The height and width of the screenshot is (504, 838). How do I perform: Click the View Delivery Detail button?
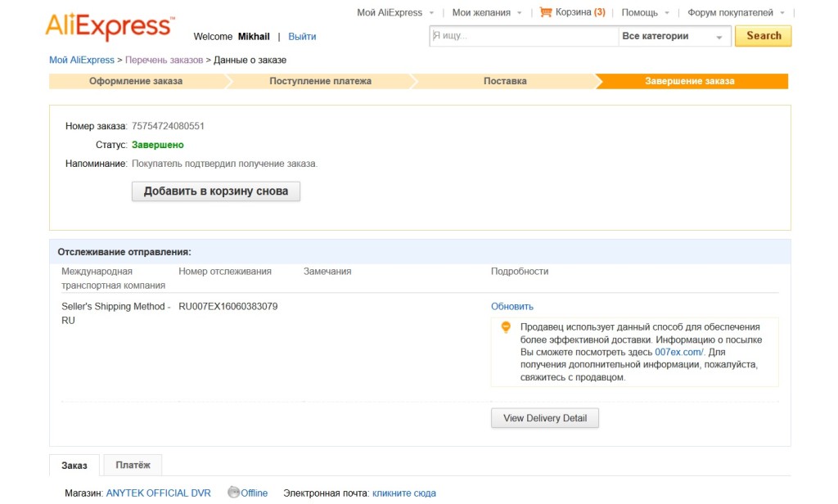click(544, 418)
